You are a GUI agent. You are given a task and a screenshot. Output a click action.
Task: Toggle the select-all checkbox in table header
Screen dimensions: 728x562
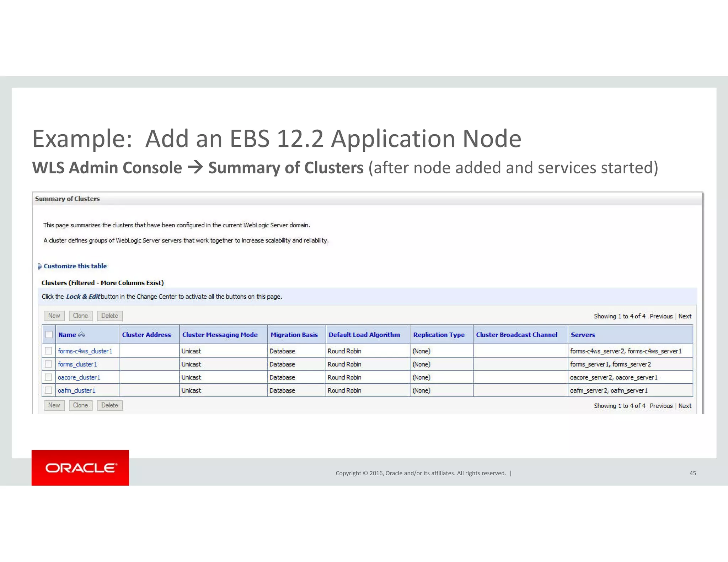pos(49,335)
